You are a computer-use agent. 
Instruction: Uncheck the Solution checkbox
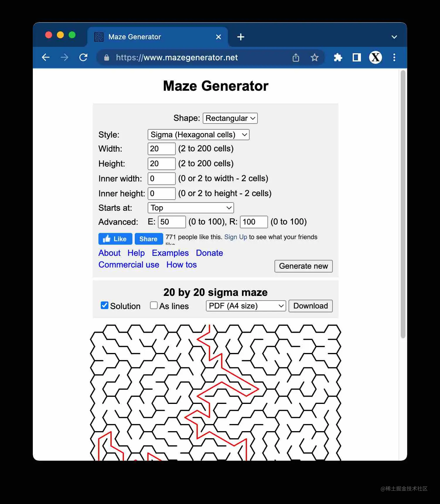(105, 305)
